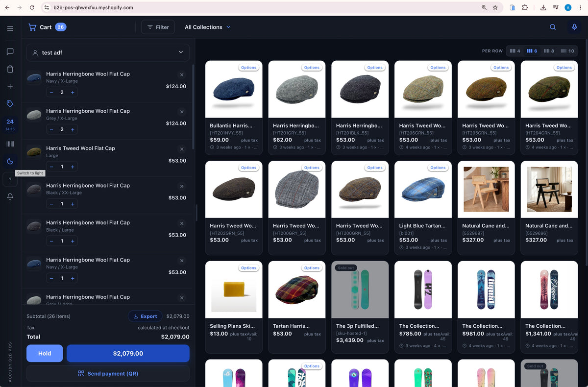Put the order on Hold
The width and height of the screenshot is (588, 387).
(x=45, y=353)
